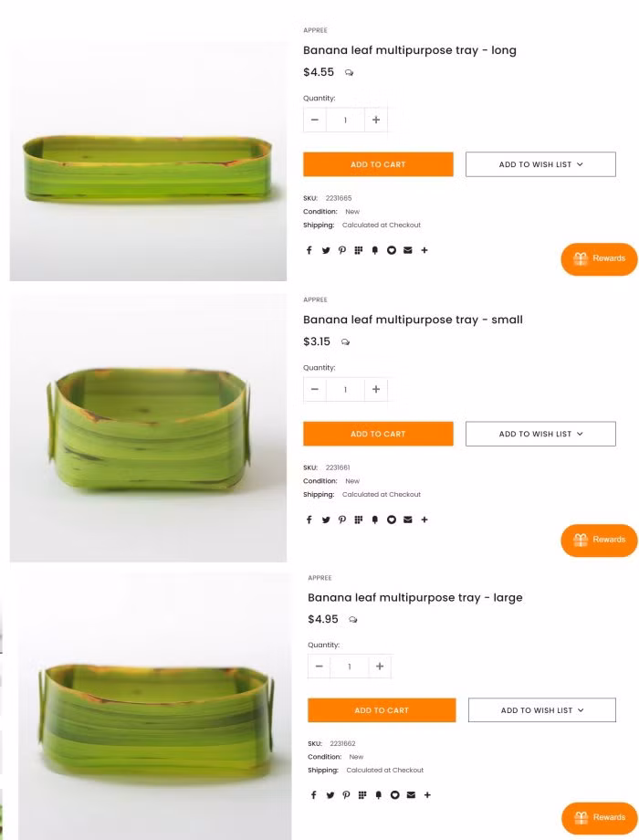This screenshot has height=840, width=639.
Task: Decrease quantity of the small tray
Action: (315, 389)
